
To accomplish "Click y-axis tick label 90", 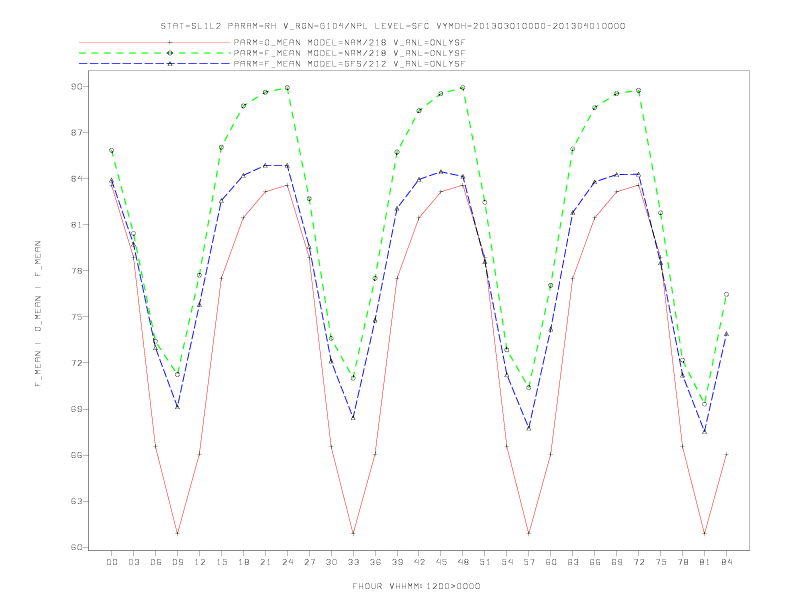I will tap(77, 87).
